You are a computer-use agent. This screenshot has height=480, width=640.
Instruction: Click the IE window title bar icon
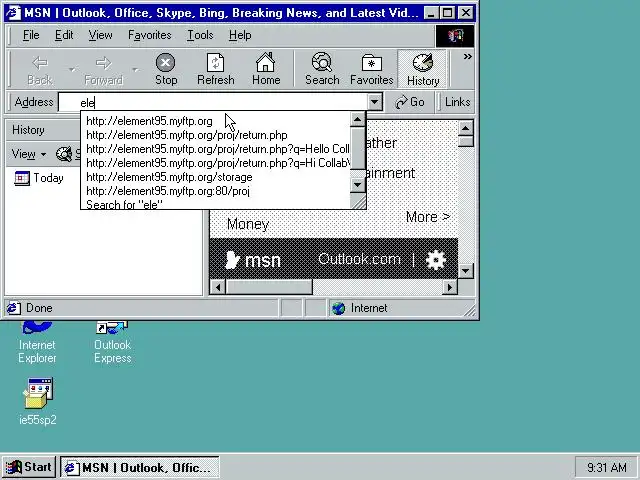[x=13, y=13]
